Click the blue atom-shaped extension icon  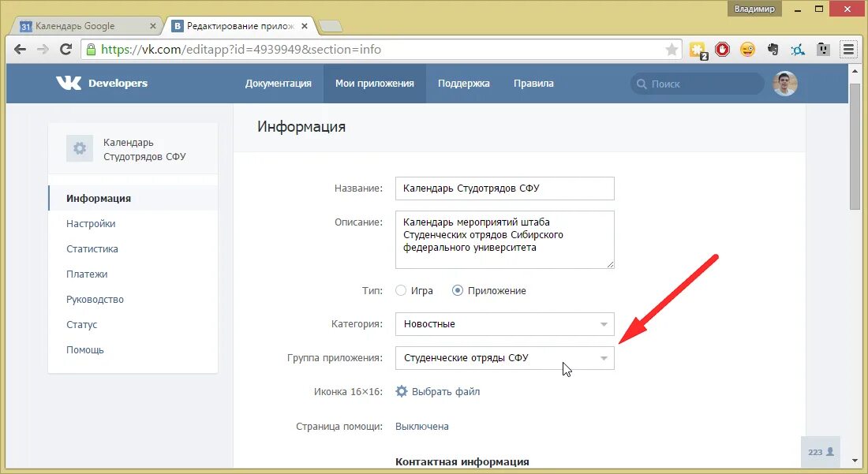(x=798, y=50)
